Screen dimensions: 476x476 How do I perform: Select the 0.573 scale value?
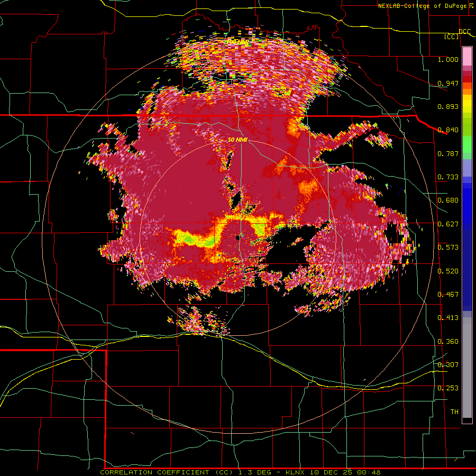tap(448, 248)
